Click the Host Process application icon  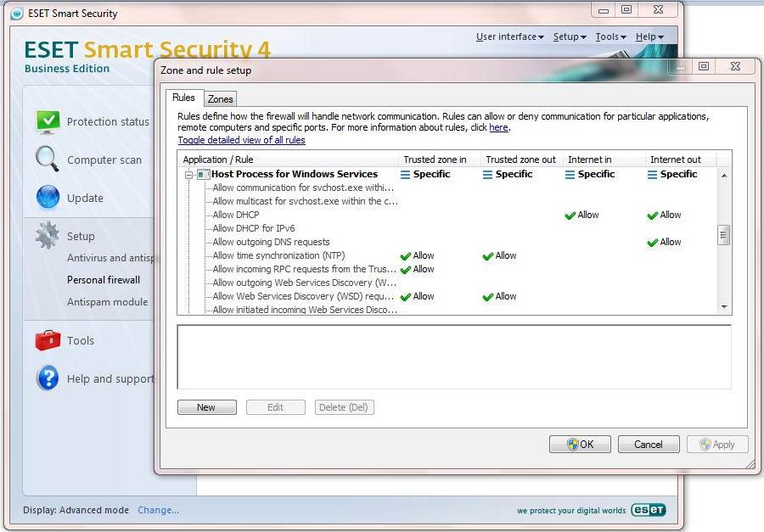click(x=204, y=174)
